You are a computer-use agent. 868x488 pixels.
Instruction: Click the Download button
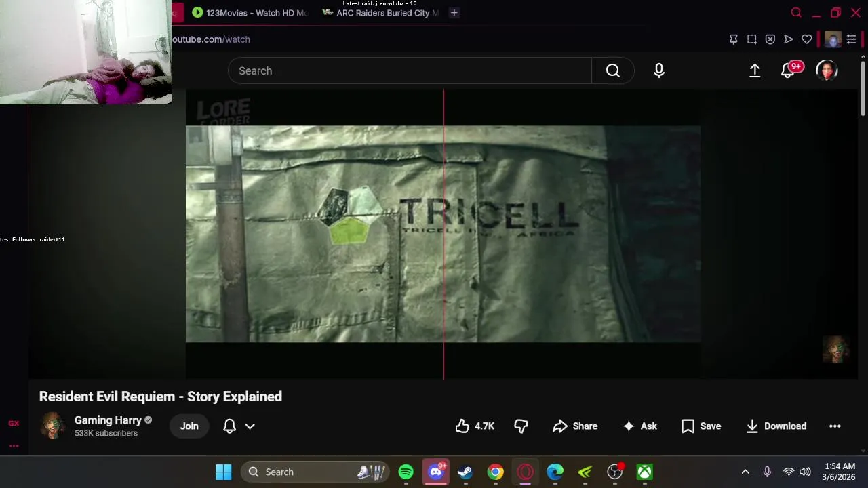[776, 426]
